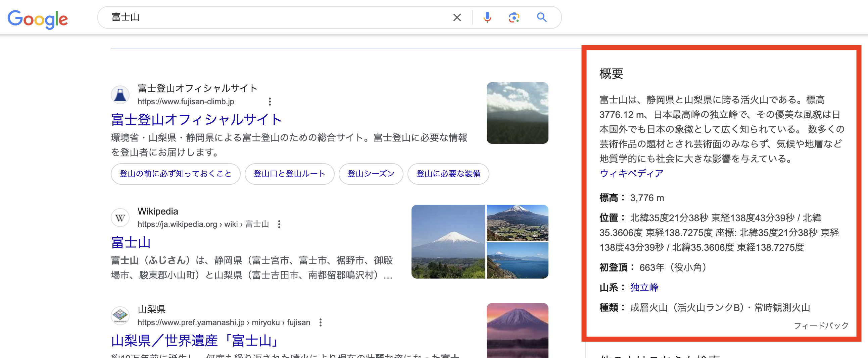
Task: Click 種類 value 成層火山（活火山ランクB）
Action: point(687,307)
